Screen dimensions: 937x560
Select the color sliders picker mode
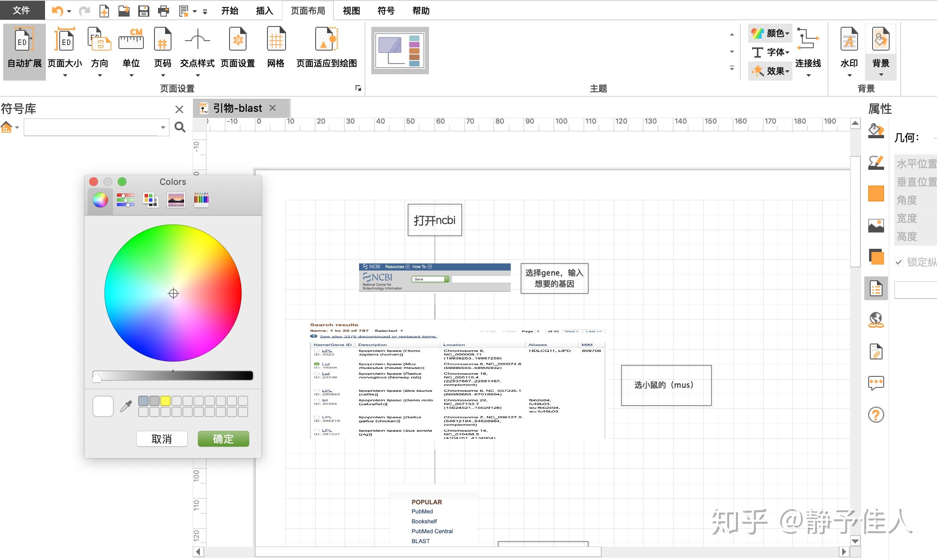pyautogui.click(x=126, y=200)
